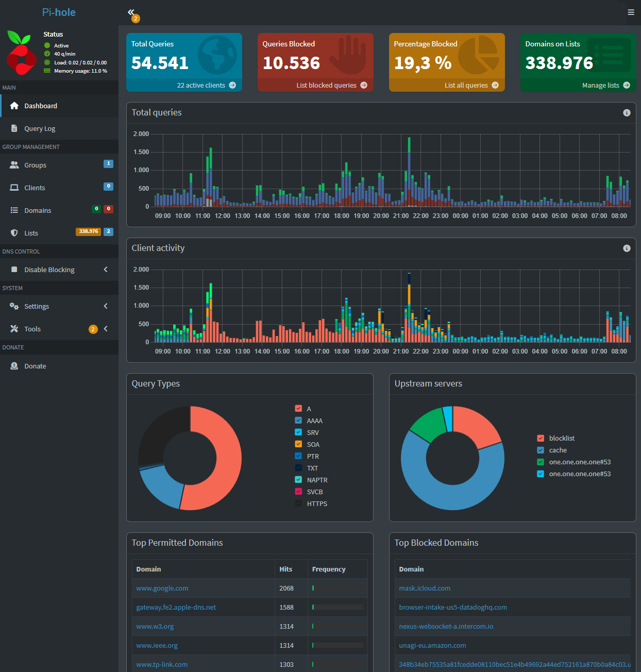Click arrow icon next to 22 active clients

pos(232,85)
